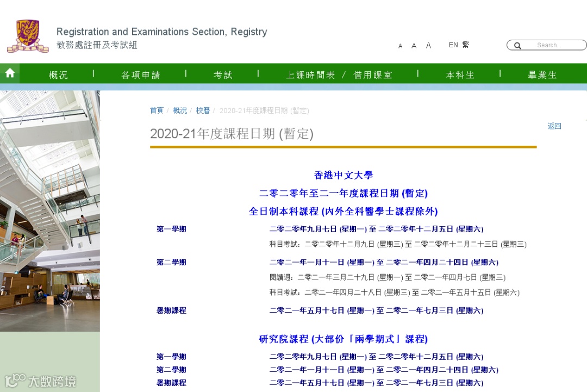Click the 返回 back link

(x=554, y=126)
